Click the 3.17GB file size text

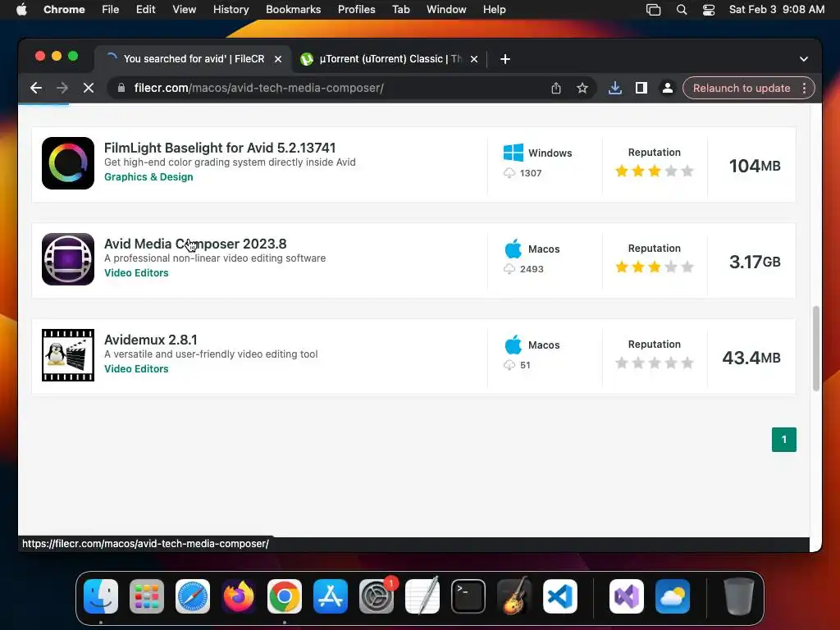point(755,262)
